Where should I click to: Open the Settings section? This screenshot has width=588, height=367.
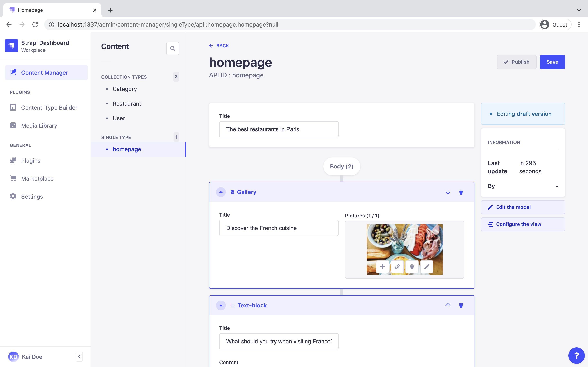(32, 196)
